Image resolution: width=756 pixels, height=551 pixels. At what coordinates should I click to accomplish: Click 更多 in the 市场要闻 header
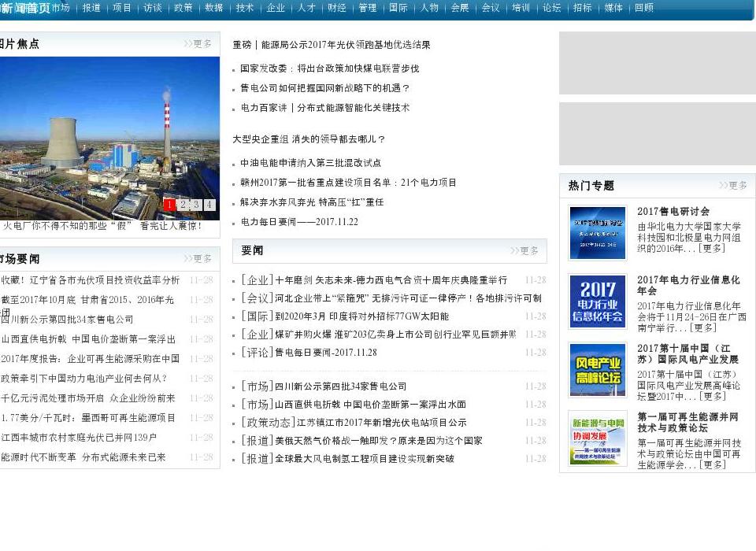click(198, 259)
